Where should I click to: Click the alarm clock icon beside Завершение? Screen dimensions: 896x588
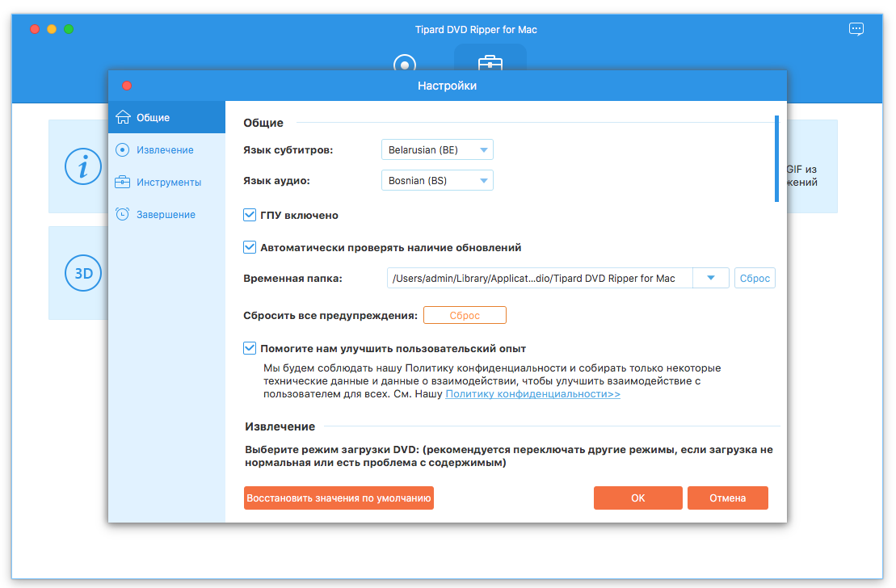(x=123, y=214)
